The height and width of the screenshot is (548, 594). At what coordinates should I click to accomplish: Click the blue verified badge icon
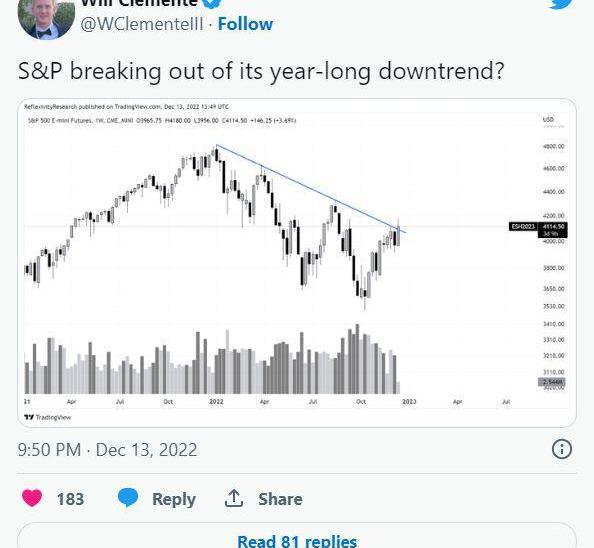click(x=213, y=3)
